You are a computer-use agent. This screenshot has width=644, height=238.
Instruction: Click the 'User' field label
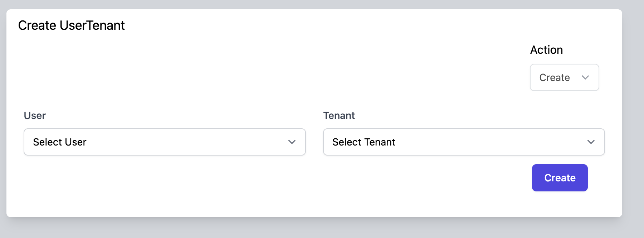[35, 115]
